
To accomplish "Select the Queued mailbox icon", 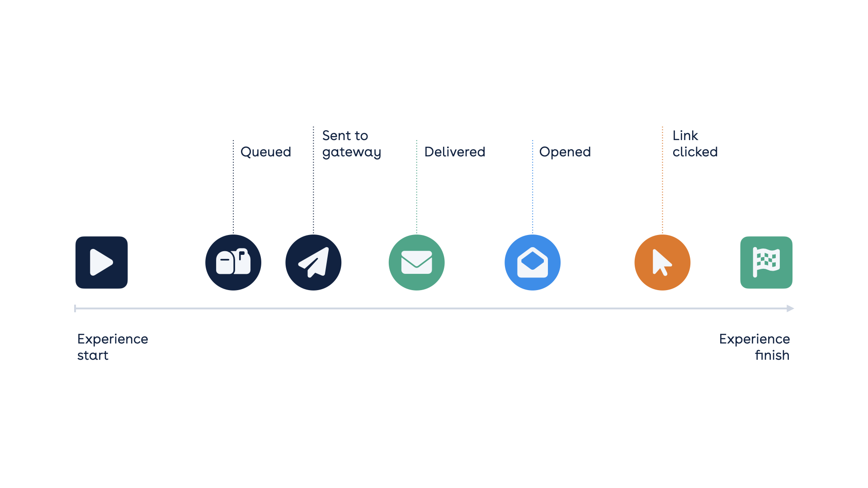I will click(233, 263).
